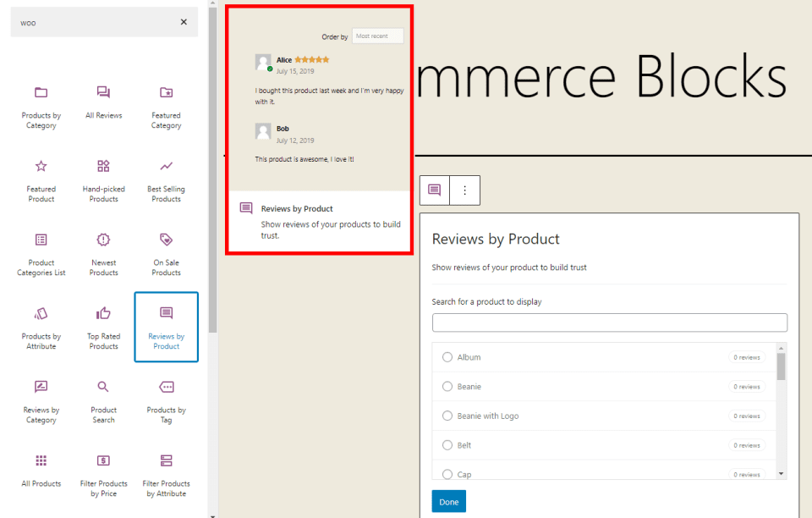Click the Reviews by Product toolbar icon
812x518 pixels.
pos(434,190)
